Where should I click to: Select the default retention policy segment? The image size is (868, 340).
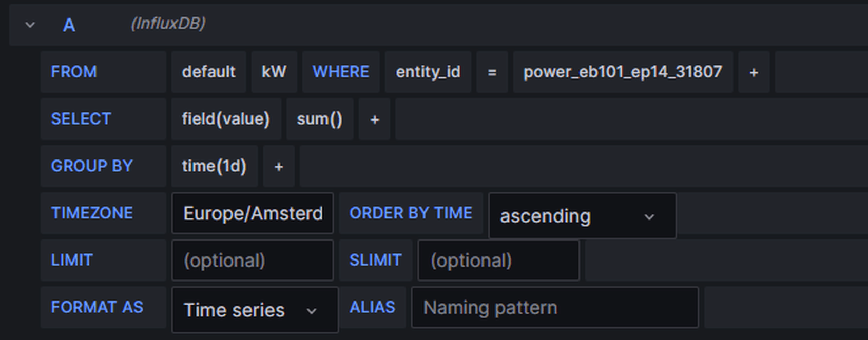208,72
